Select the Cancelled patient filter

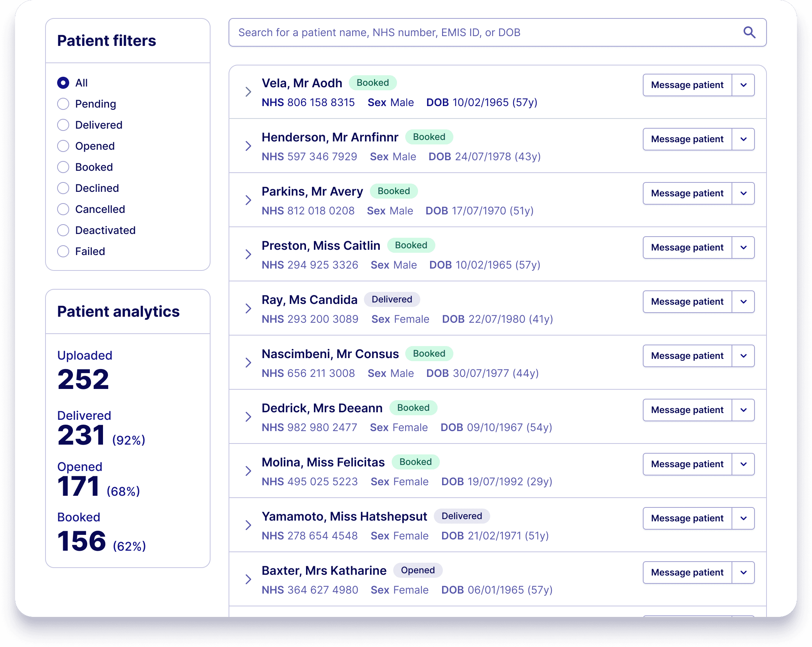[x=63, y=209]
